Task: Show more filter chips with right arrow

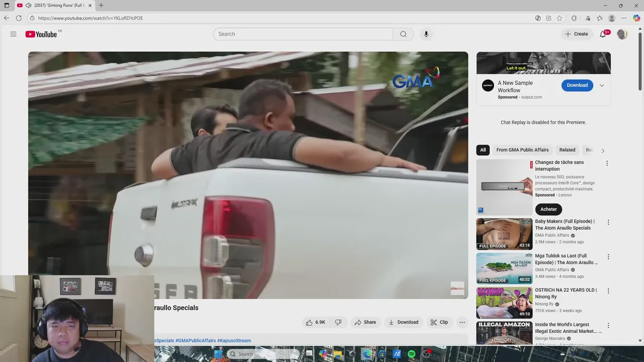Action: [603, 150]
